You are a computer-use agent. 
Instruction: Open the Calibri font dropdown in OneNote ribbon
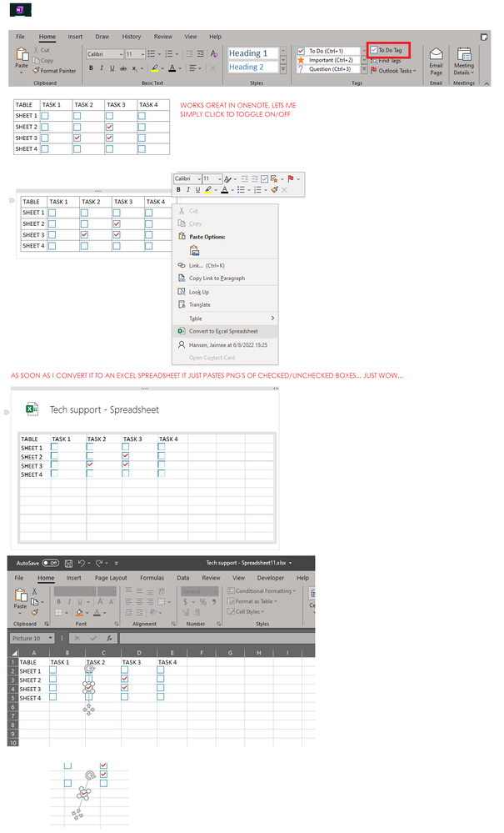pyautogui.click(x=121, y=54)
